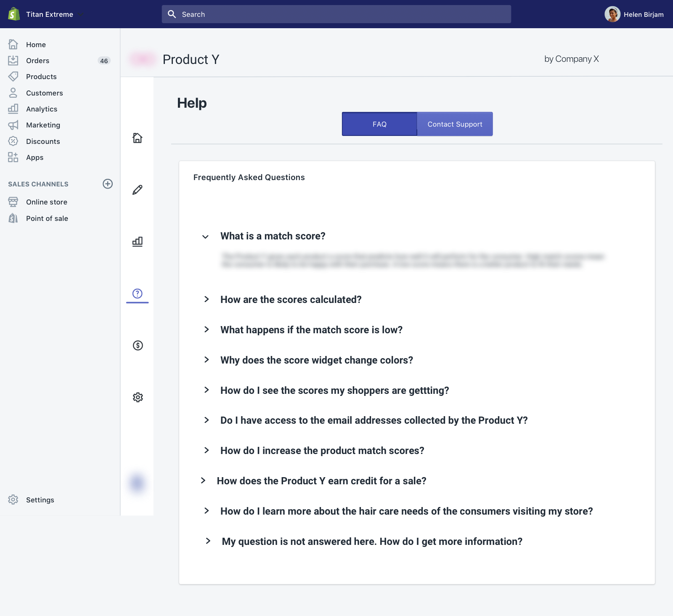
Task: Click the Home icon in the left admin menu
Action: point(13,44)
